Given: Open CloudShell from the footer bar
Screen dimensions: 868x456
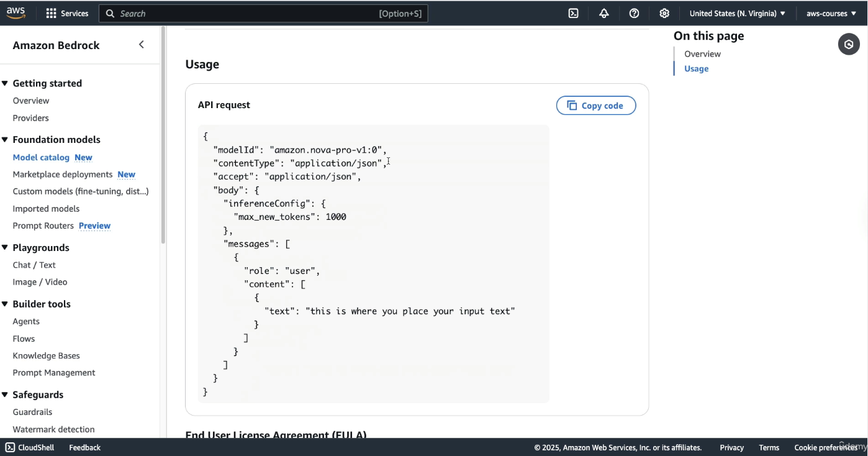Looking at the screenshot, I should [30, 447].
